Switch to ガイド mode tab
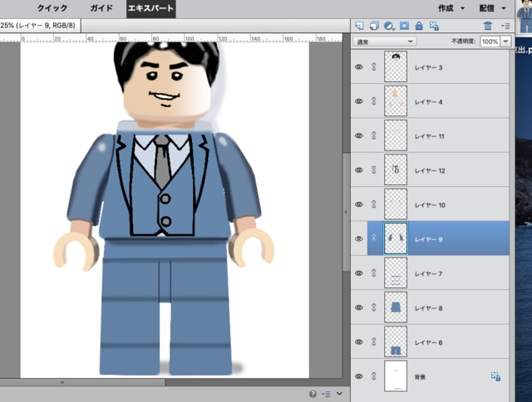The image size is (532, 402). click(x=101, y=8)
